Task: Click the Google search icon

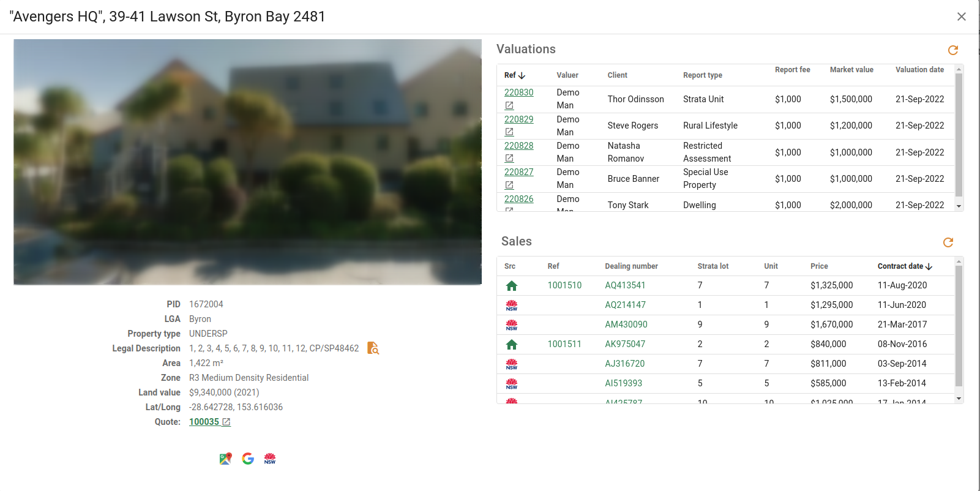Action: pyautogui.click(x=248, y=459)
